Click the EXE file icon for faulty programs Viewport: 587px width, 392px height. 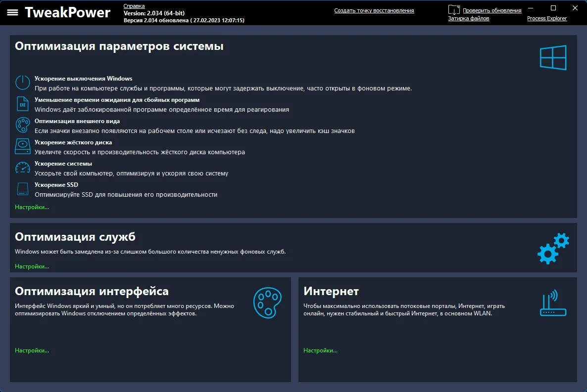coord(22,104)
